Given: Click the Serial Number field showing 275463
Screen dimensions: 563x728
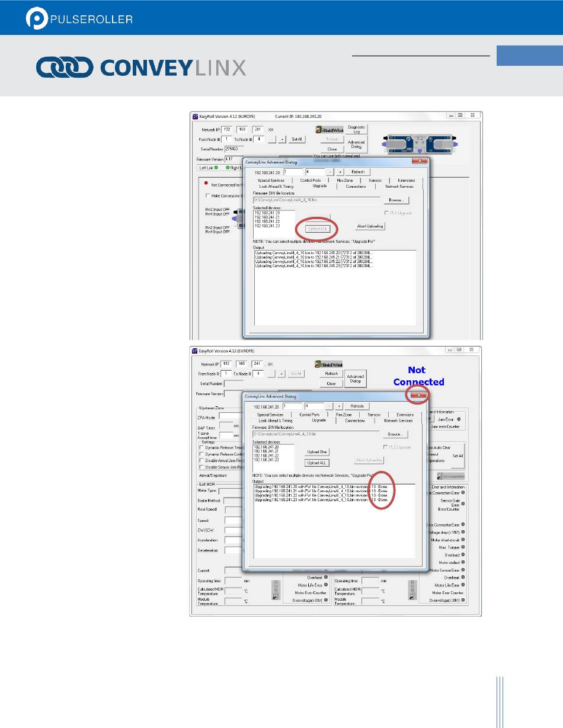Looking at the screenshot, I should click(x=235, y=148).
